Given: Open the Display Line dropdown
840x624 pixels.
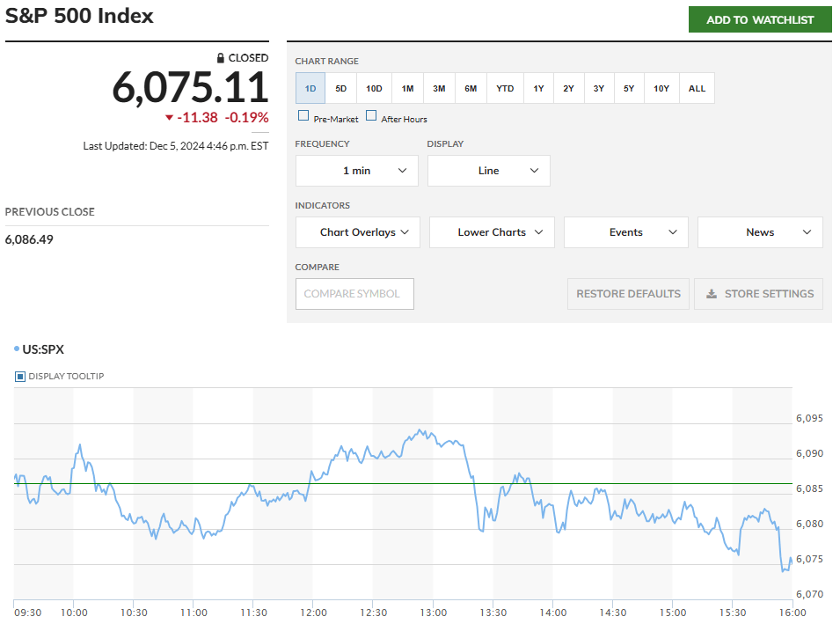Looking at the screenshot, I should point(488,171).
